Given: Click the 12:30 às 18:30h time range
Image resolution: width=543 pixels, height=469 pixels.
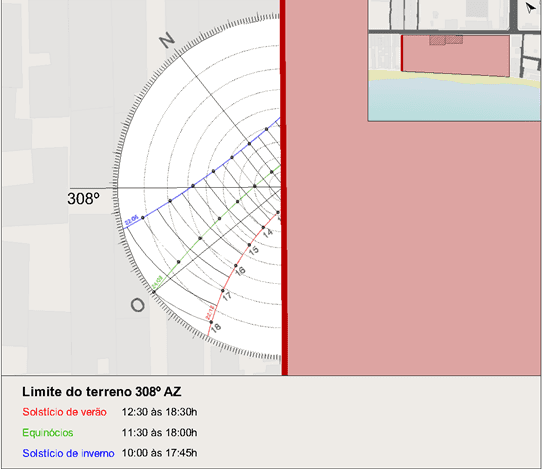Looking at the screenshot, I should [x=159, y=412].
